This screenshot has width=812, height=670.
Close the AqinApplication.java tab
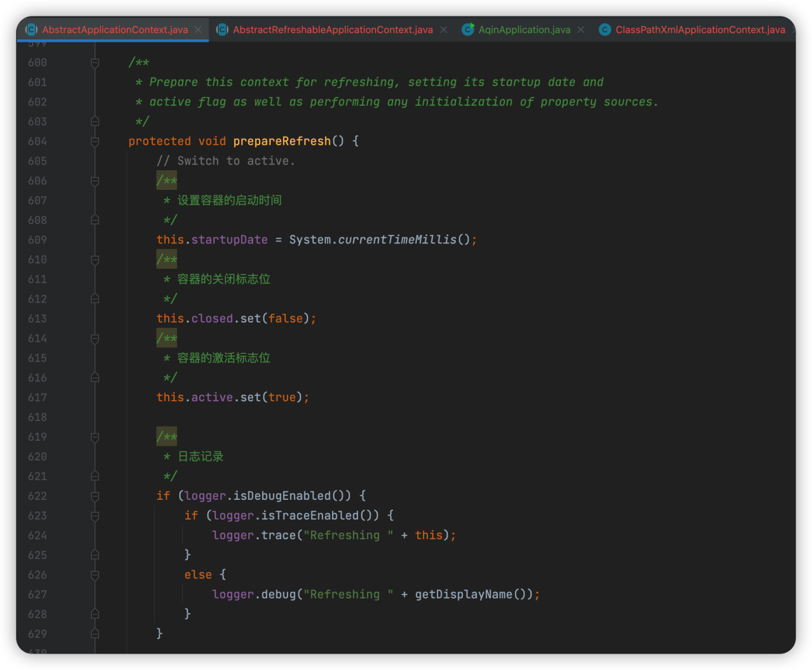(581, 30)
